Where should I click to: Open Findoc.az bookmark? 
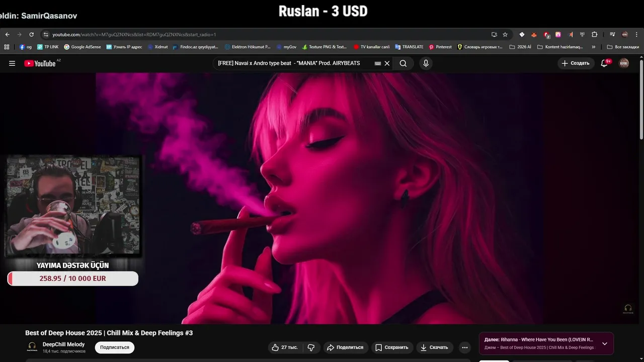195,47
